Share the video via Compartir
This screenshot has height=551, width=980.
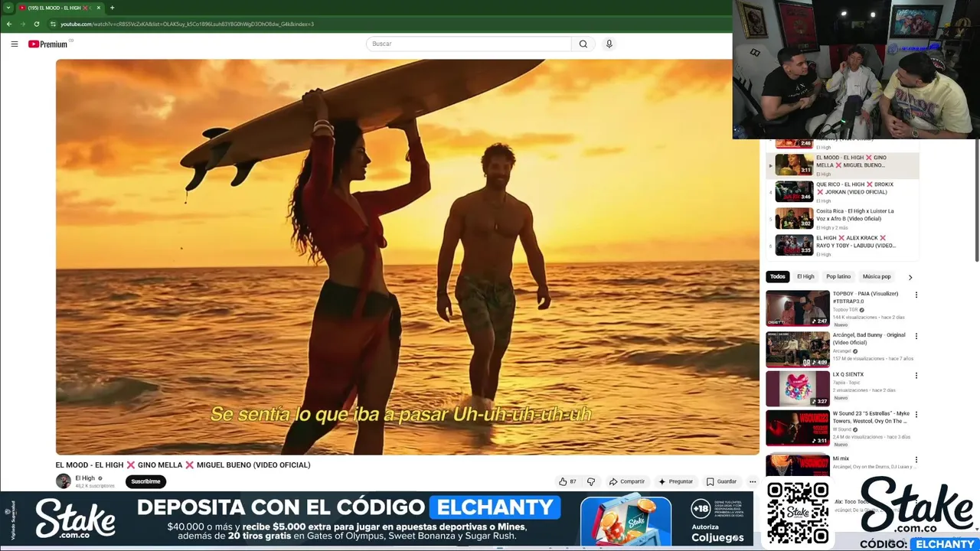[x=627, y=481]
